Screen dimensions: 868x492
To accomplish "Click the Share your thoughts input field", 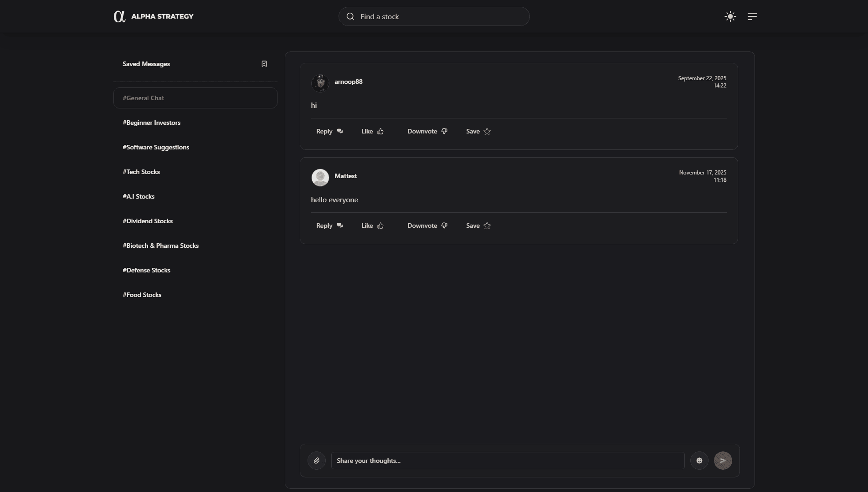I will 507,460.
